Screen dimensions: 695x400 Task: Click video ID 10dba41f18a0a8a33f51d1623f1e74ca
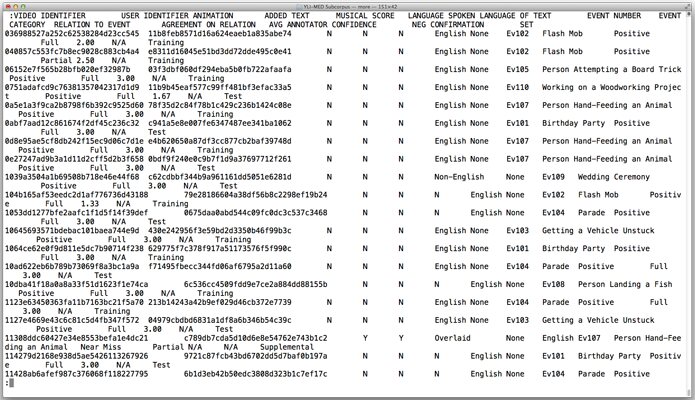[x=76, y=284]
